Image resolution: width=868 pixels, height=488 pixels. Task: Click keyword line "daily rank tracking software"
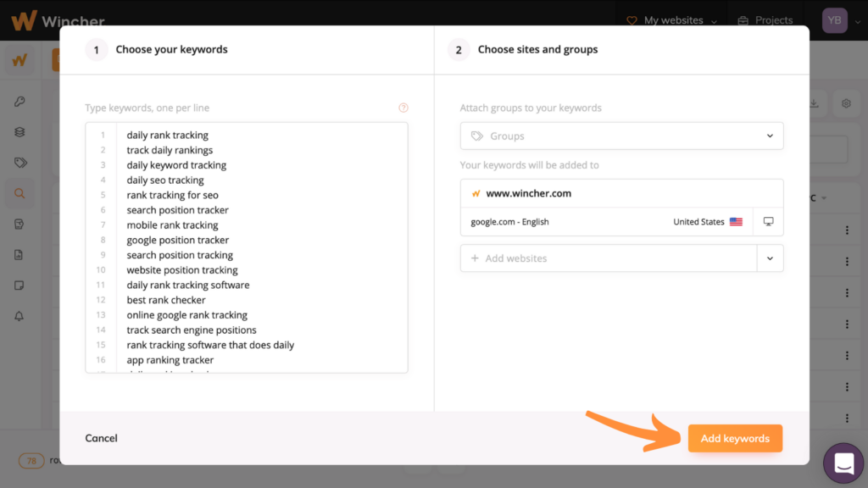click(x=188, y=285)
